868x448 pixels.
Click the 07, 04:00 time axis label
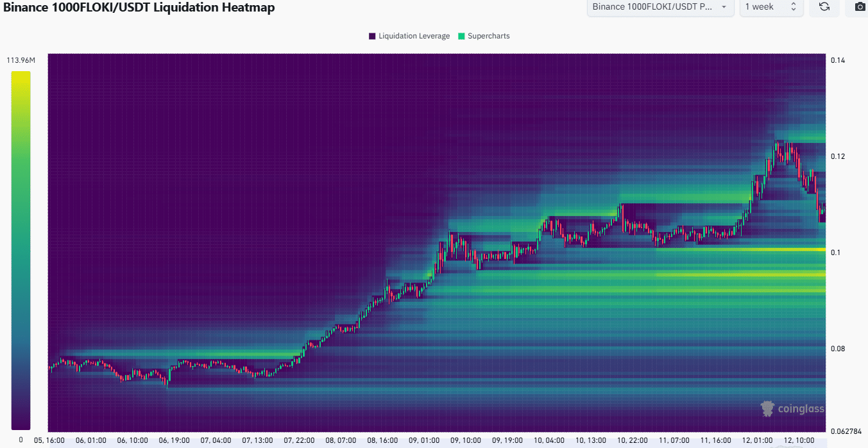point(216,441)
